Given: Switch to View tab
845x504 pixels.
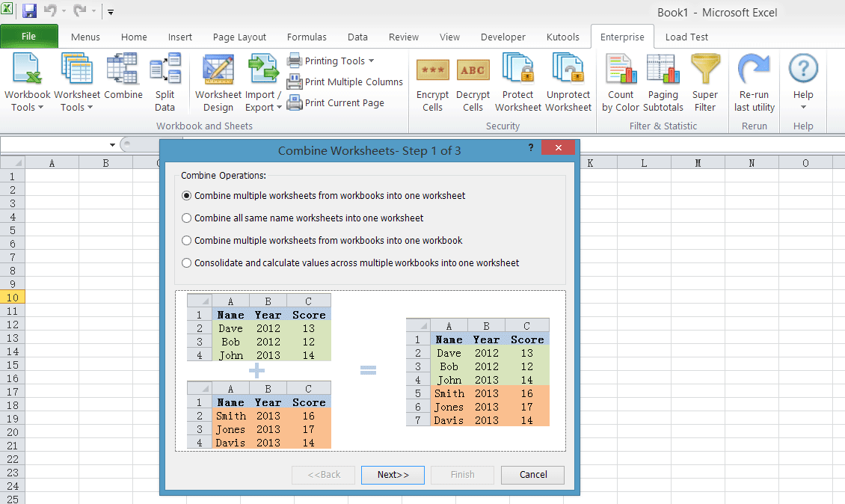Looking at the screenshot, I should tap(449, 37).
